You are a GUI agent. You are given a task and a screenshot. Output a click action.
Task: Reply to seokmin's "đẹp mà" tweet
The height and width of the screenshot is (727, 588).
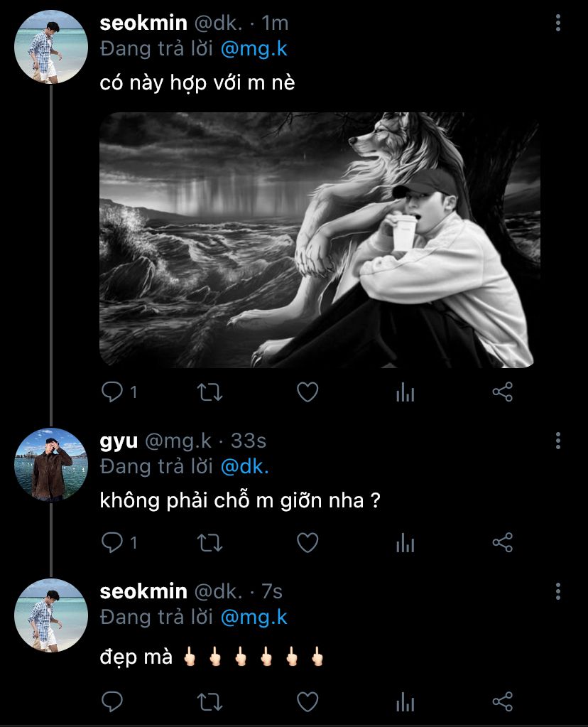coord(113,702)
